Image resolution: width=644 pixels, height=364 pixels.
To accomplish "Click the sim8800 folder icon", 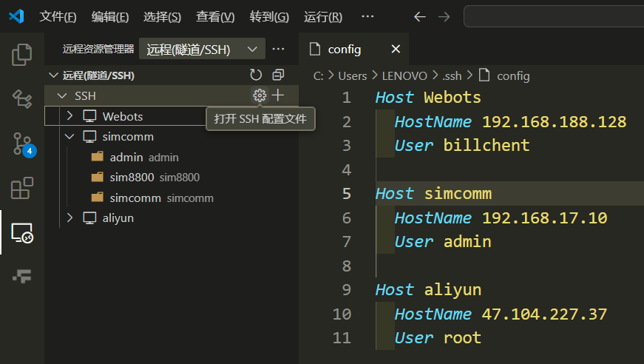I will [98, 177].
